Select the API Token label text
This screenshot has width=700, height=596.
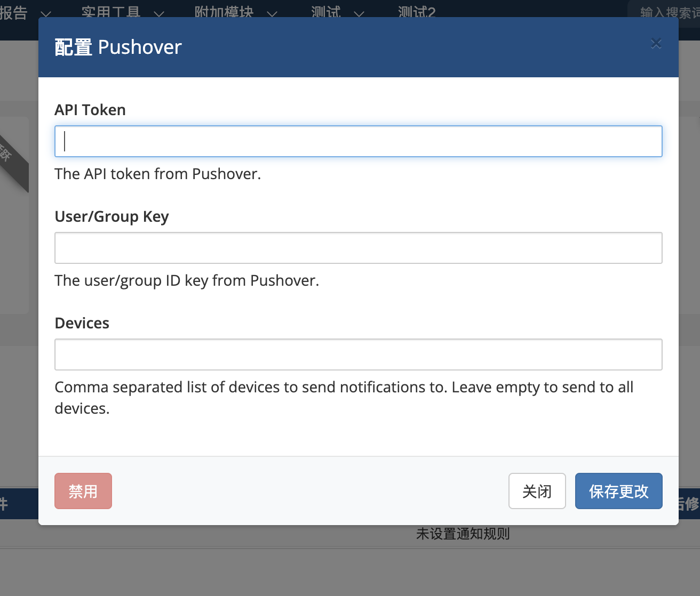(90, 109)
